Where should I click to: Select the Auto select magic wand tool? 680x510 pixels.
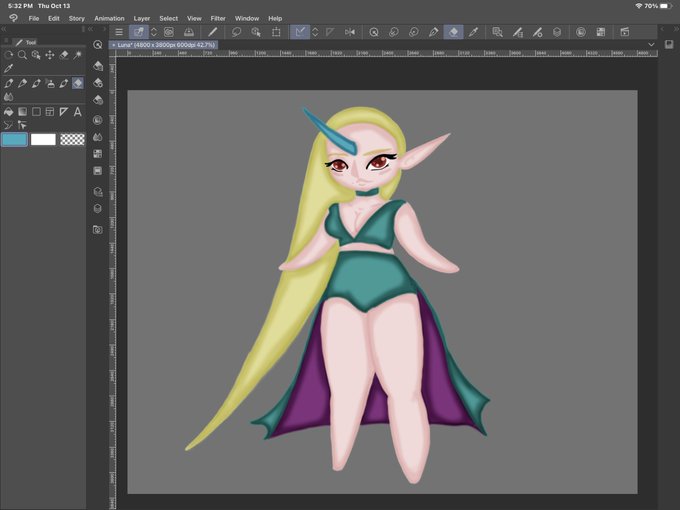78,55
